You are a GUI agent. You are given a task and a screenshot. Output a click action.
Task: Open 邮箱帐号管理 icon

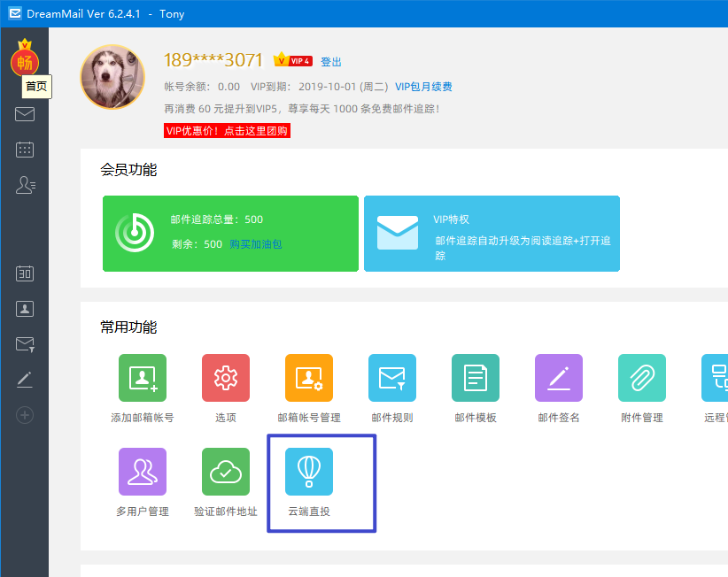click(x=309, y=378)
